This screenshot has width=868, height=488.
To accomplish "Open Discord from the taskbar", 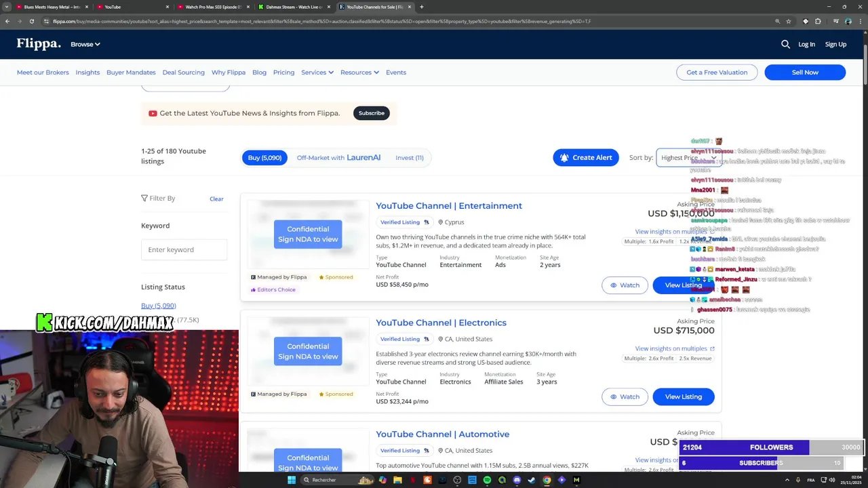I will click(x=517, y=480).
